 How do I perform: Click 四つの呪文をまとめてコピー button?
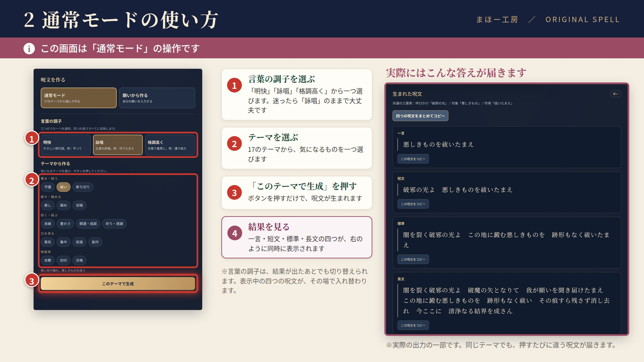click(x=420, y=116)
